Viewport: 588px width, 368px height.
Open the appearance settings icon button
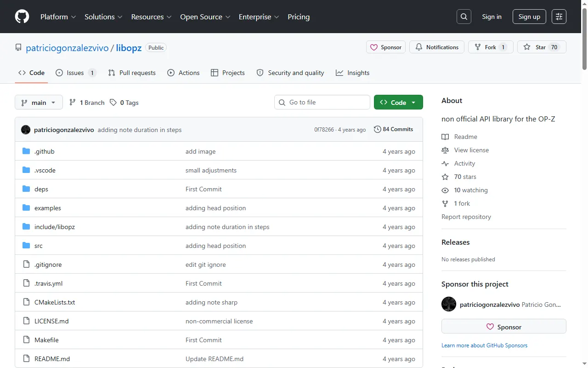coord(559,17)
